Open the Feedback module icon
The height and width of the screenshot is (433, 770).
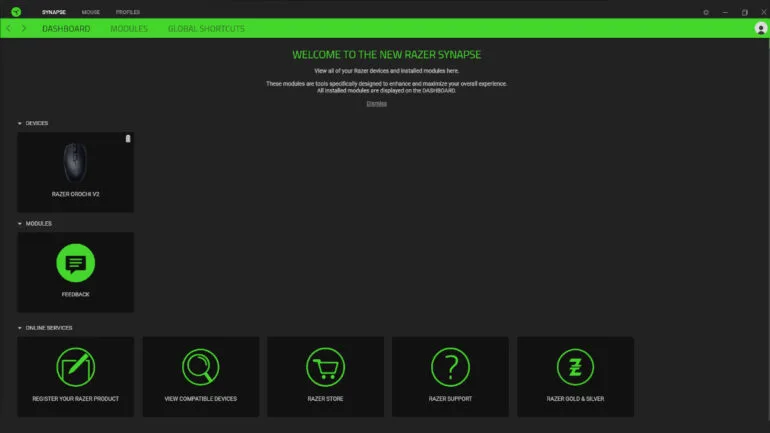coord(76,263)
